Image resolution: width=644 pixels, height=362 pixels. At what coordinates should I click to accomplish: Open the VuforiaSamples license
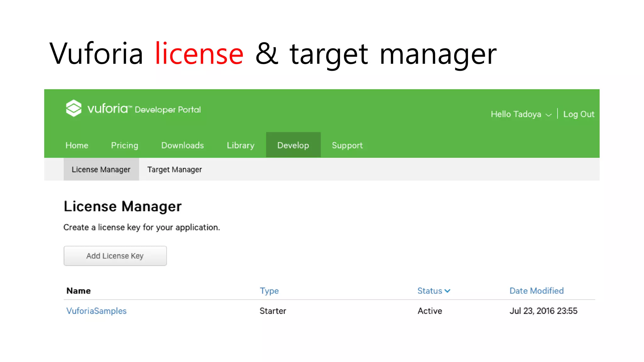(x=96, y=311)
